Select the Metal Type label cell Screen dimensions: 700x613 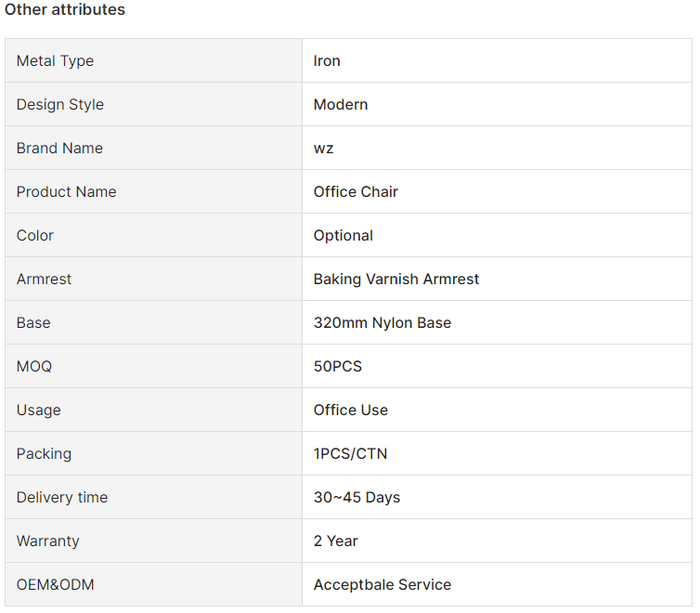point(153,60)
